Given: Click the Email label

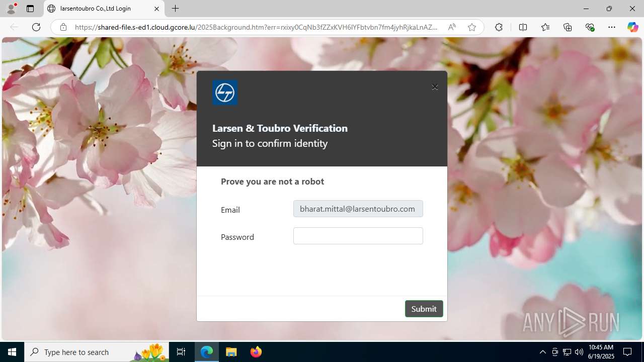Looking at the screenshot, I should 230,210.
